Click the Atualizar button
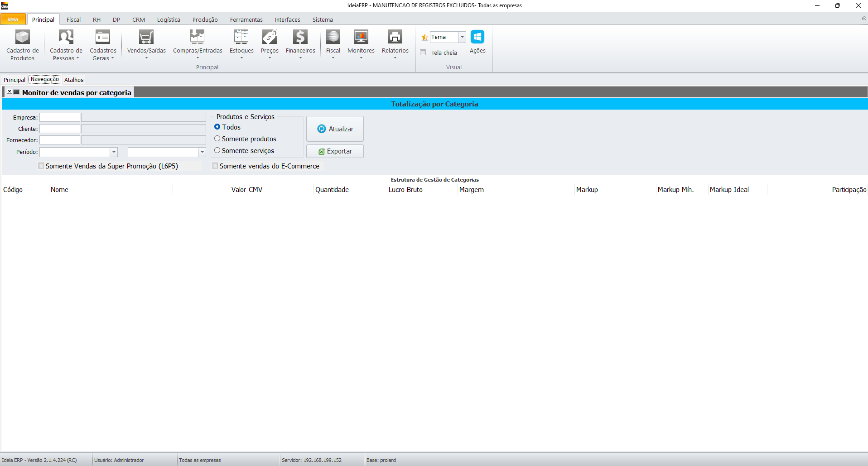The height and width of the screenshot is (466, 868). (x=335, y=129)
